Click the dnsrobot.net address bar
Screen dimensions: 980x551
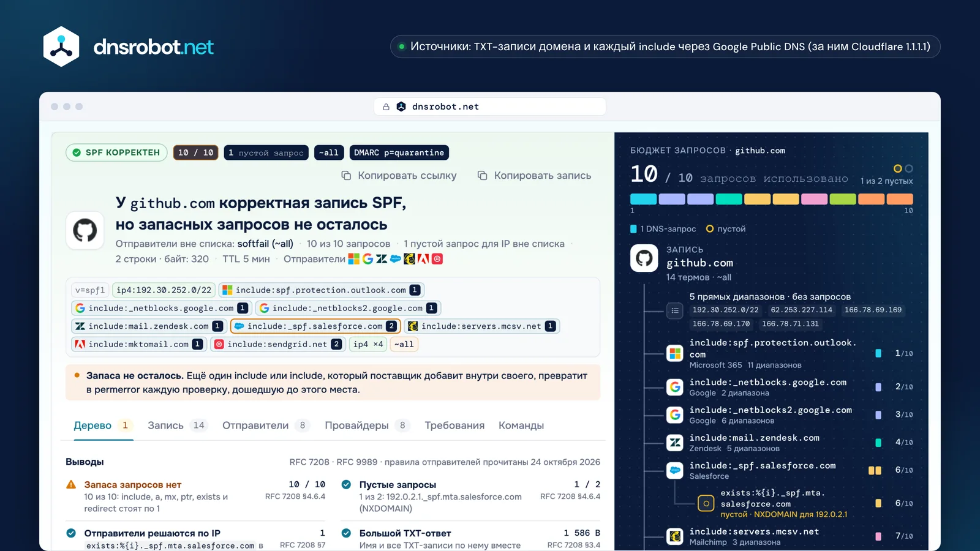490,107
